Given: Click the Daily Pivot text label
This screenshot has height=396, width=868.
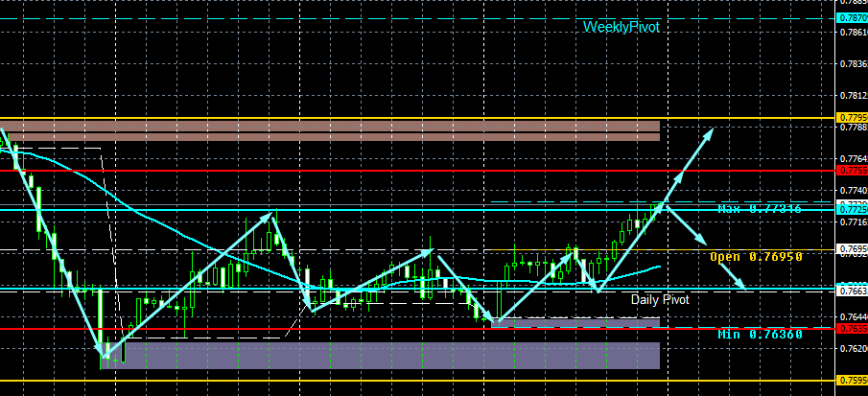Looking at the screenshot, I should 660,300.
